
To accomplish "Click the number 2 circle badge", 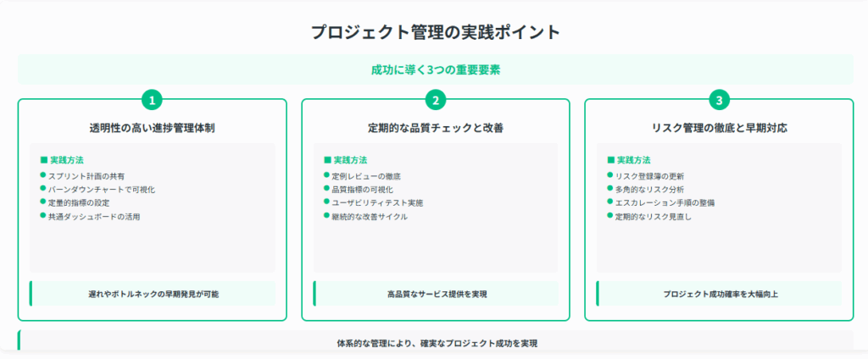I will pos(436,100).
